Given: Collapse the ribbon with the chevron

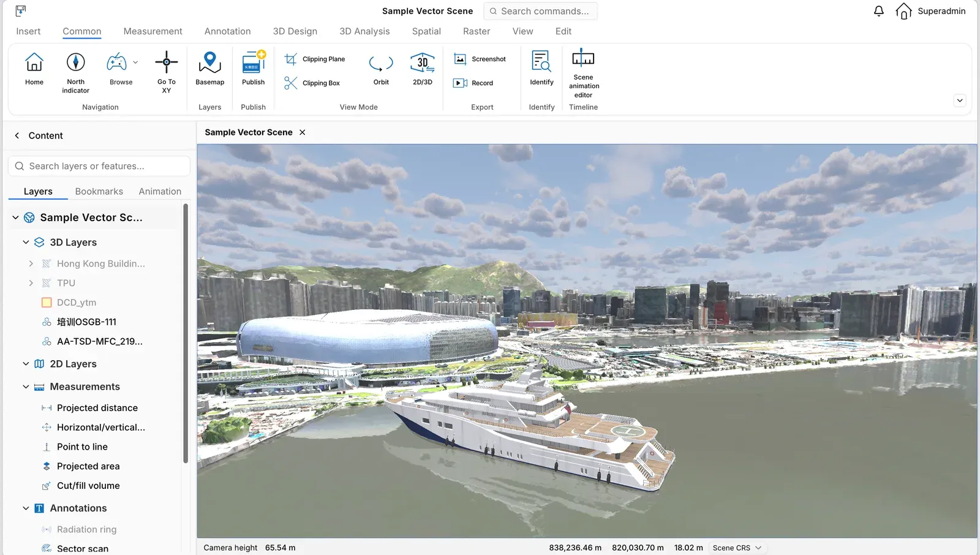Looking at the screenshot, I should click(x=960, y=100).
